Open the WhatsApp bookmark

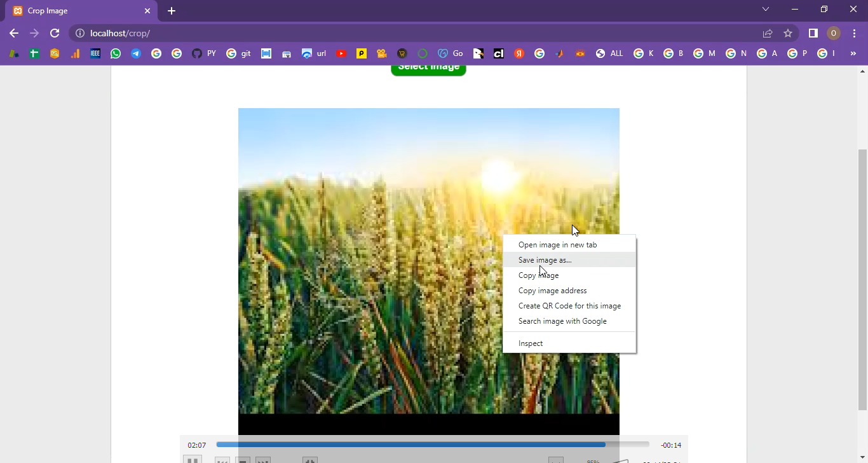pyautogui.click(x=115, y=53)
